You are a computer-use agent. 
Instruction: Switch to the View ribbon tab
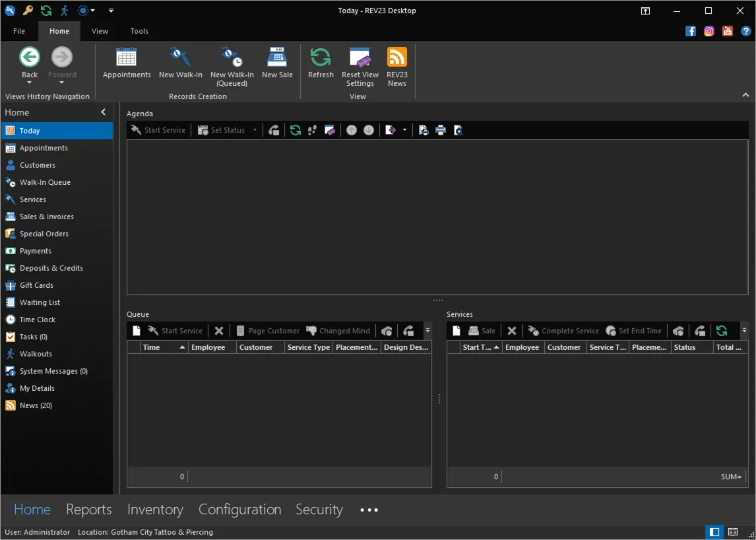(100, 31)
